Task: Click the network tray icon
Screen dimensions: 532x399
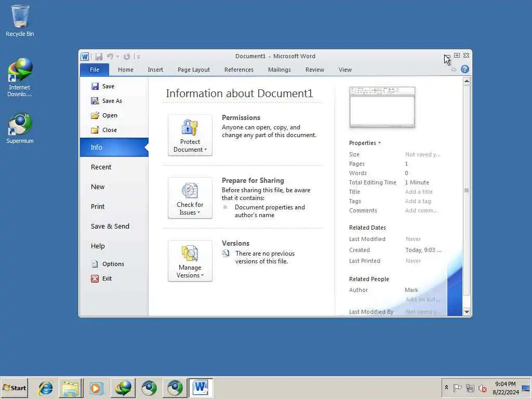Action: point(470,388)
